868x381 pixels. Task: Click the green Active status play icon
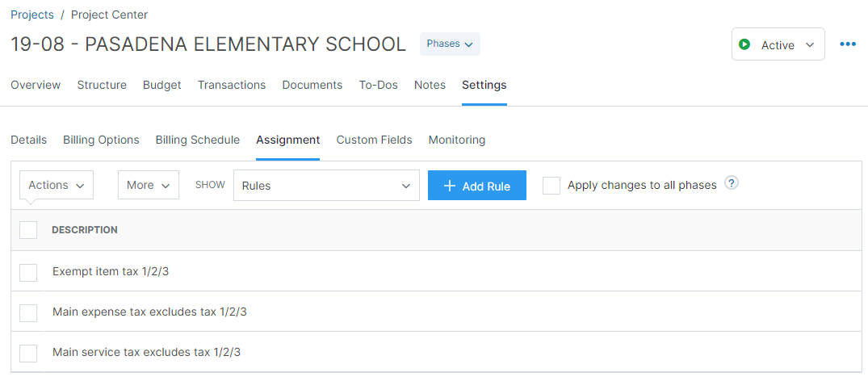pos(744,44)
